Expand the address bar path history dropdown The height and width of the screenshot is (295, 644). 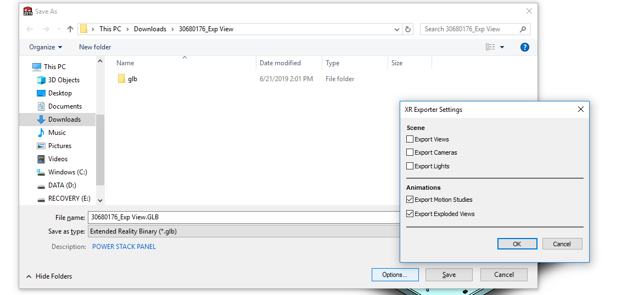coord(397,29)
